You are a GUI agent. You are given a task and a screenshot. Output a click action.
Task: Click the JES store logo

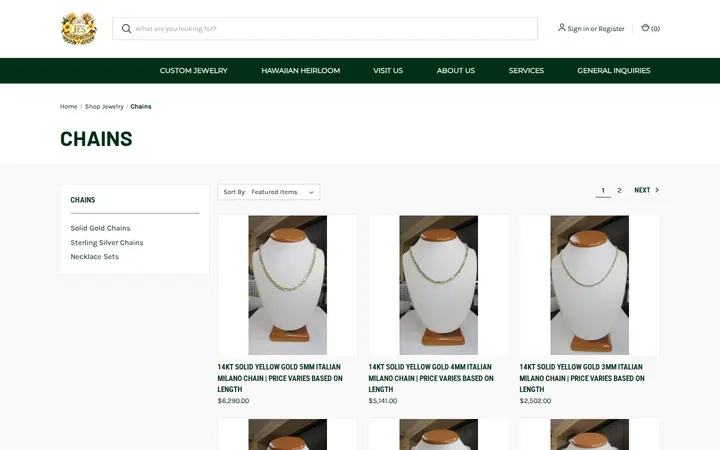pos(79,28)
